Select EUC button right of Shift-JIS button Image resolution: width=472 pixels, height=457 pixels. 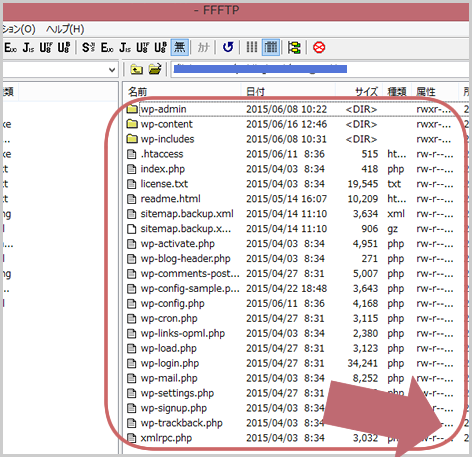point(107,48)
